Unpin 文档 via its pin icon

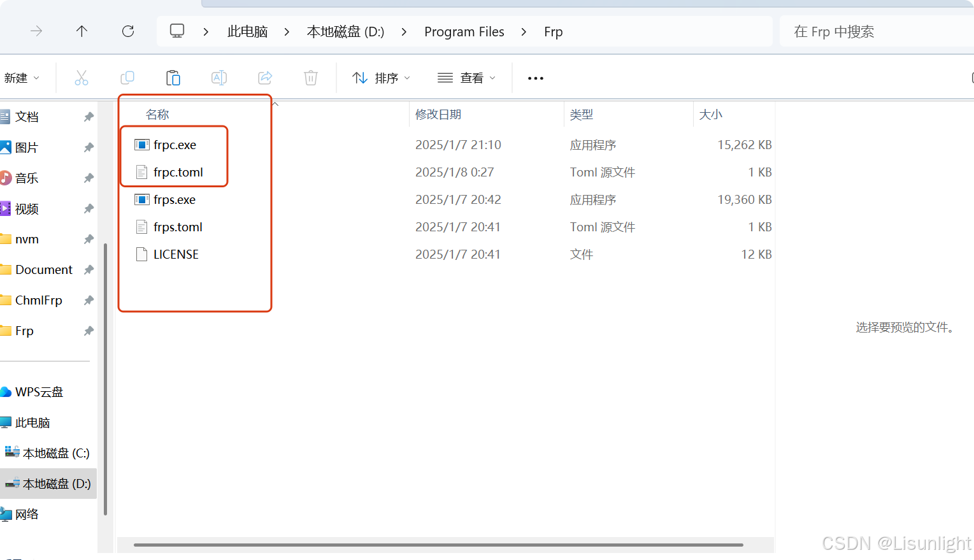pos(89,117)
